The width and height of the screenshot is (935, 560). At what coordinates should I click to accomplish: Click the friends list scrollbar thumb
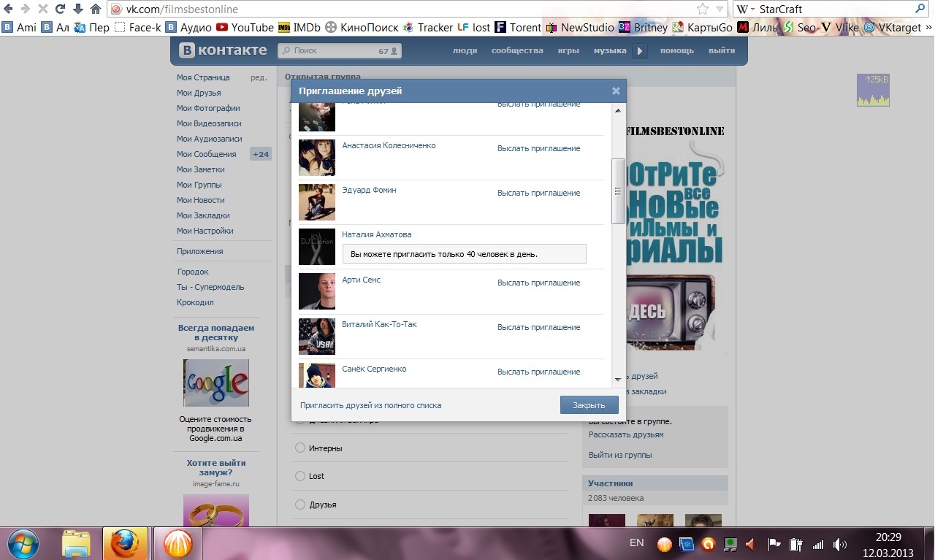pyautogui.click(x=618, y=191)
